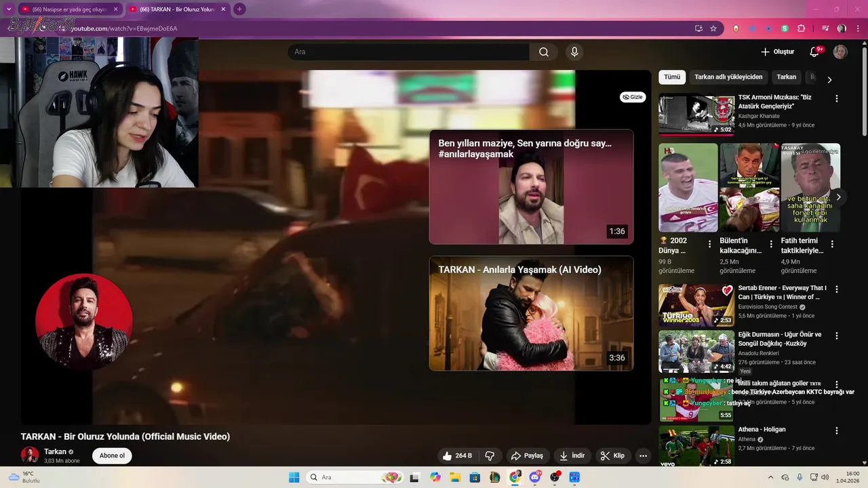Open Tarkan channel avatar below video
868x488 pixels.
(x=30, y=455)
